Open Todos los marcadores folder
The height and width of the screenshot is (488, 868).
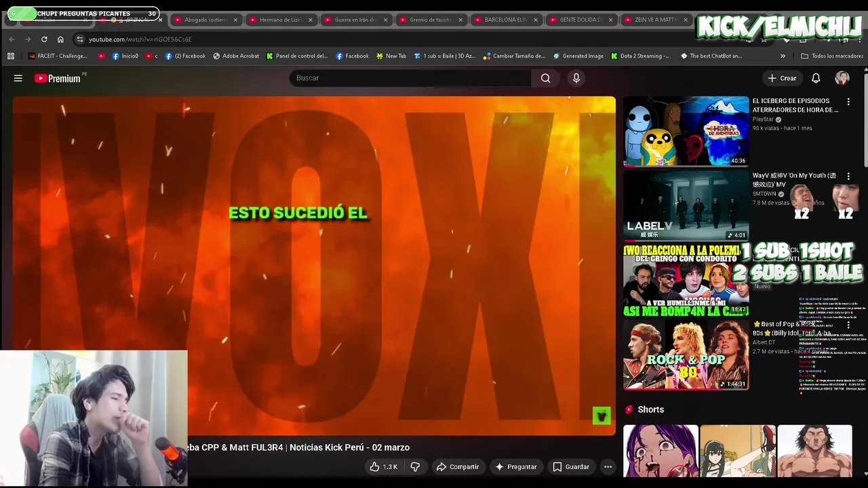point(832,56)
